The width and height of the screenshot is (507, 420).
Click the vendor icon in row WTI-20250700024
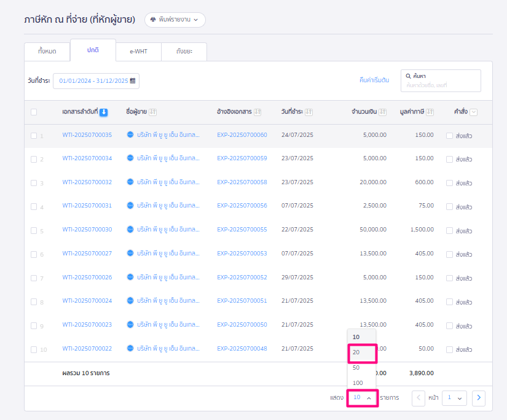(x=130, y=300)
